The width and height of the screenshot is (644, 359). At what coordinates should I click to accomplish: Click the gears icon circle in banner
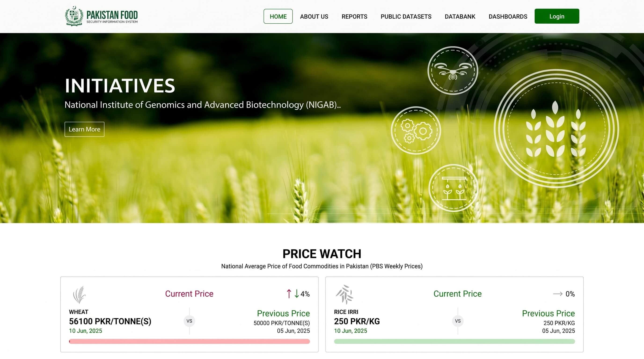(x=416, y=130)
